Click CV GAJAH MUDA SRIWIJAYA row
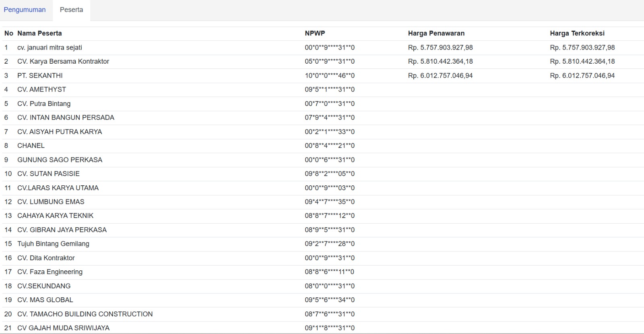Screen dimensions: 644x334 point(322,328)
